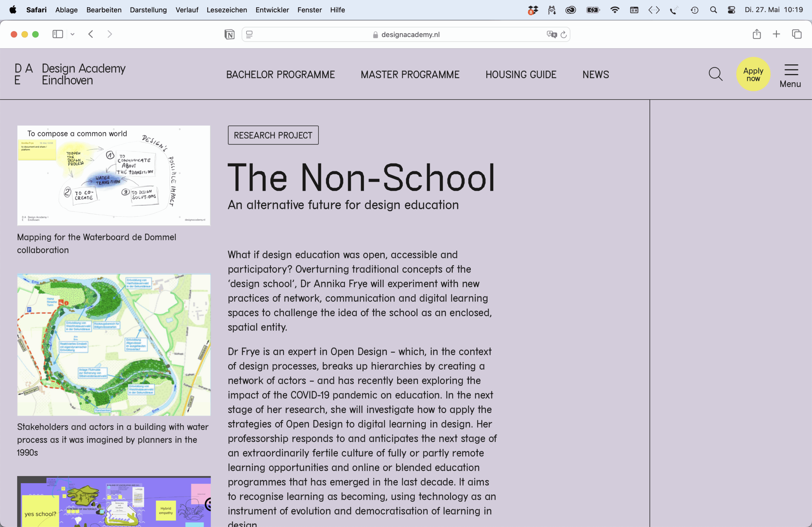Open the Bachelor Programme page
Image resolution: width=812 pixels, height=527 pixels.
point(280,74)
